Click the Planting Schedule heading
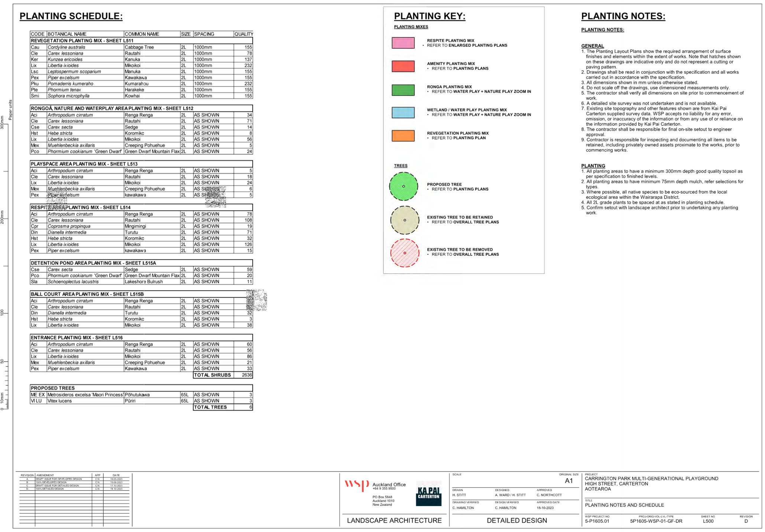Screen dimensions: 765x532 [x=71, y=16]
